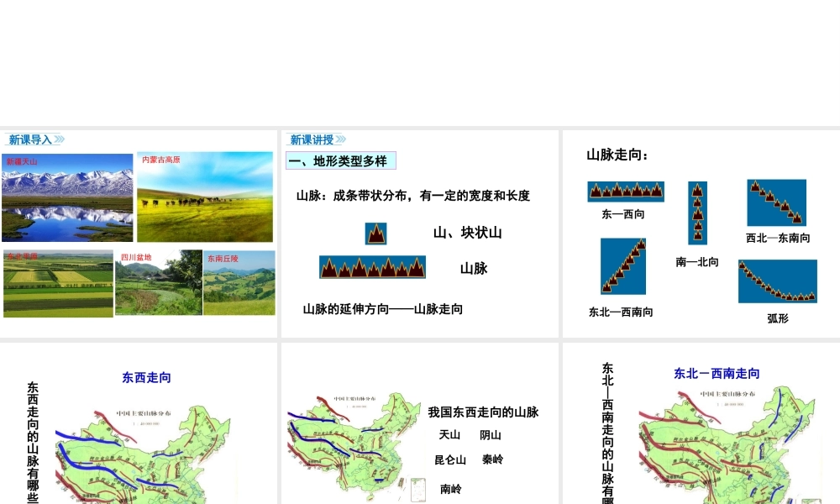
Task: Open the 东南丘陵 hills photo
Action: coord(239,283)
